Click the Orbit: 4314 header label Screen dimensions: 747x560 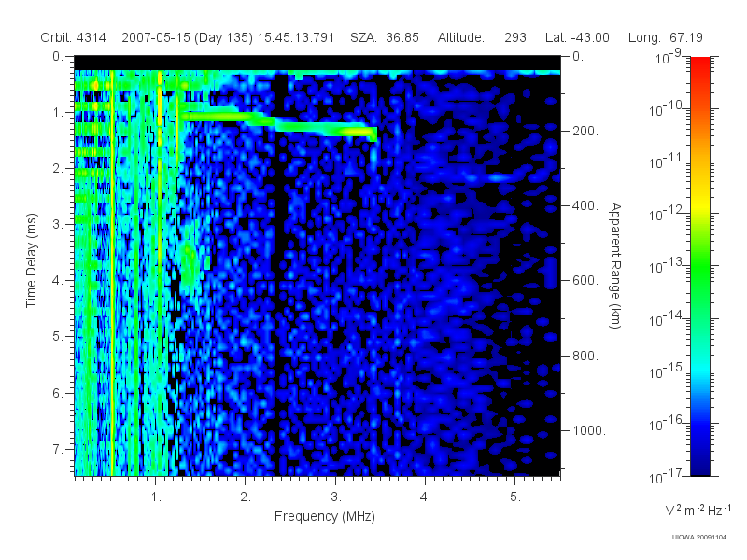click(73, 37)
